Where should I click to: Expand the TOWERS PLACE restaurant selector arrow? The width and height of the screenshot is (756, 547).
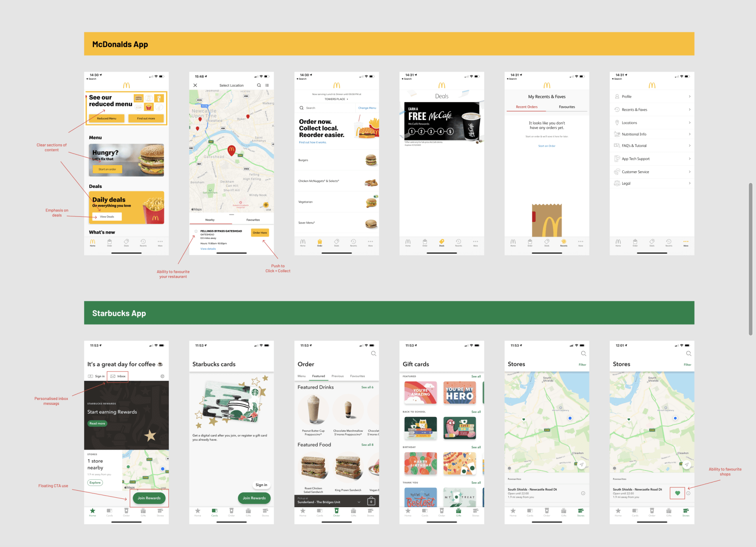click(x=347, y=99)
